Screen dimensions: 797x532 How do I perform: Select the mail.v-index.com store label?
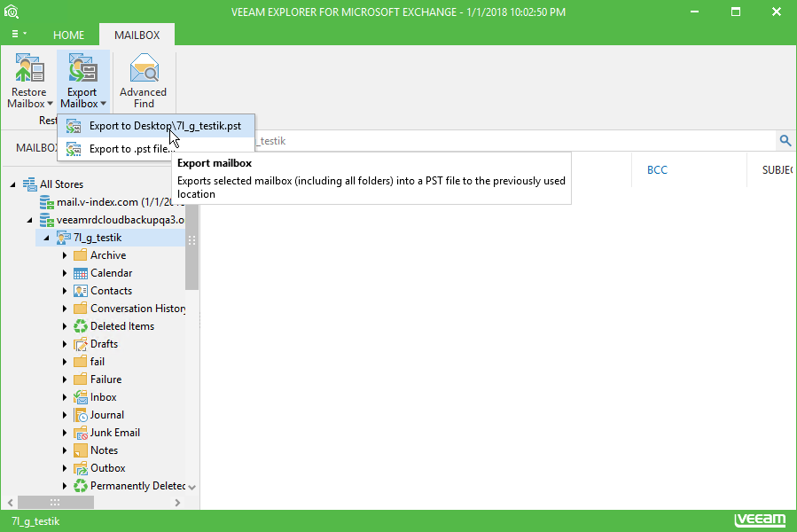pos(121,202)
